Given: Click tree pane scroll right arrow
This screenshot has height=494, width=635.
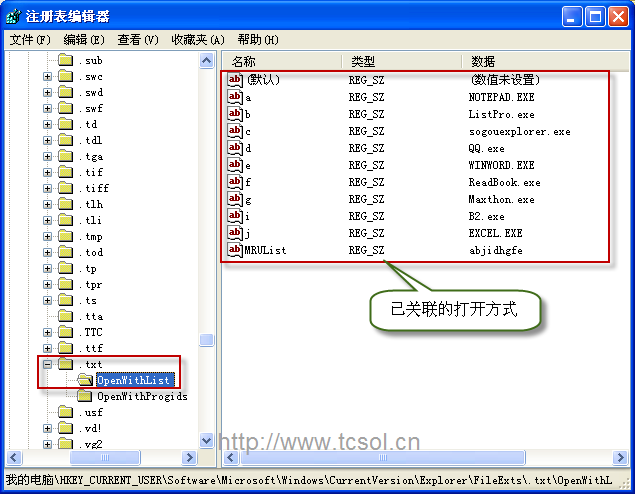Looking at the screenshot, I should (x=189, y=458).
